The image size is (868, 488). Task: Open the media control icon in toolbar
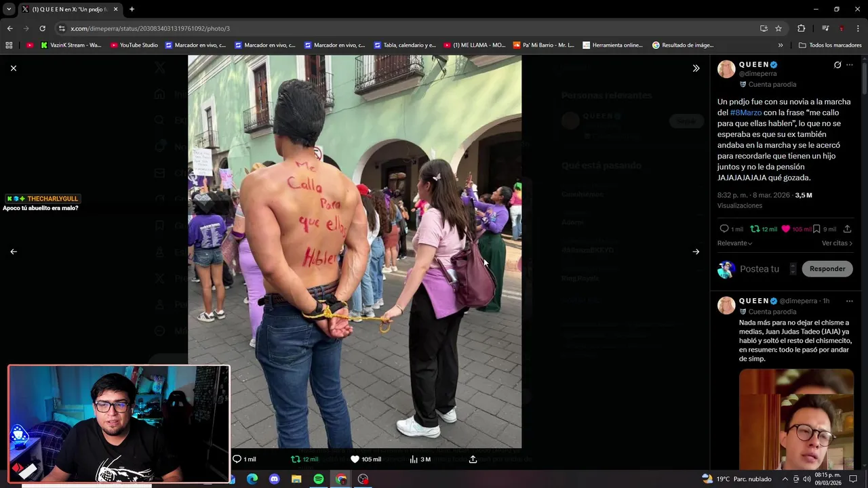point(825,28)
